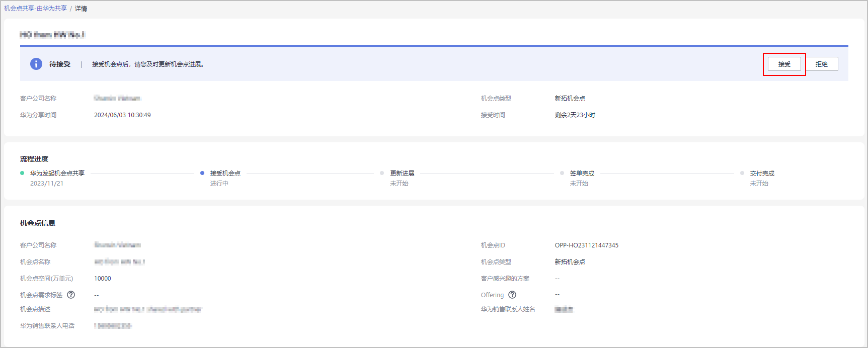Click the 拒绝 (Reject) button
Screen dimensions: 868x348
[x=821, y=64]
